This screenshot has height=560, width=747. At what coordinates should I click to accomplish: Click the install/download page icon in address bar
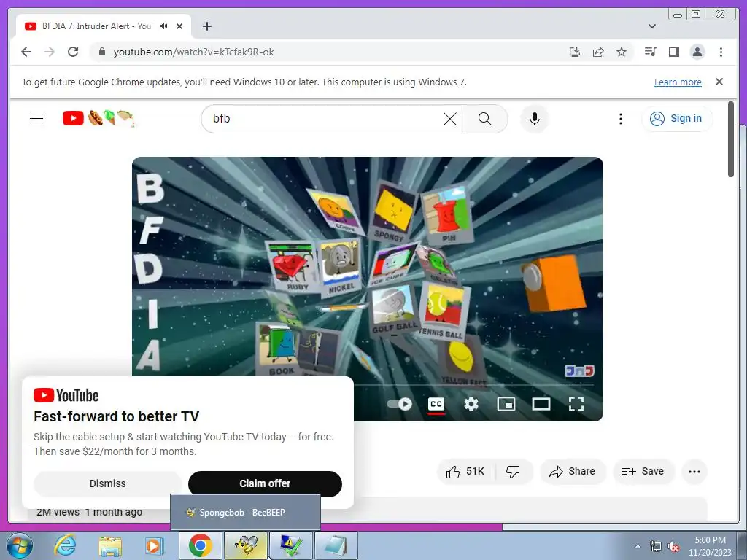pos(575,52)
